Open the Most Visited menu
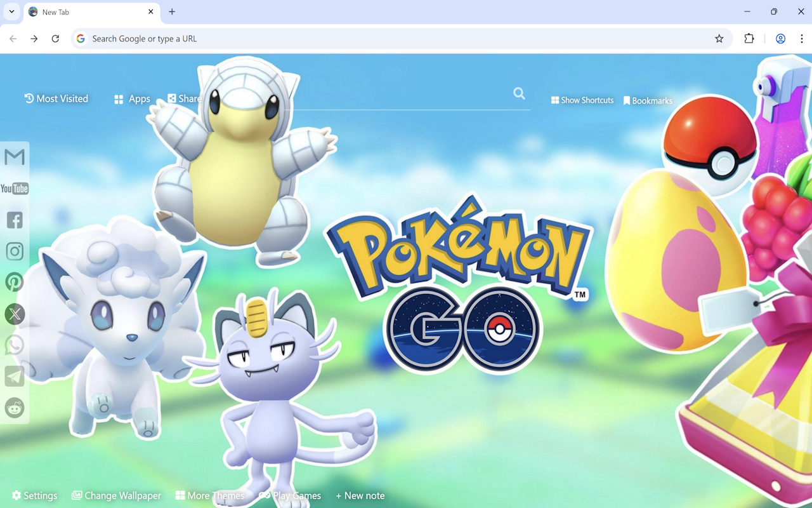The width and height of the screenshot is (812, 508). (x=56, y=98)
